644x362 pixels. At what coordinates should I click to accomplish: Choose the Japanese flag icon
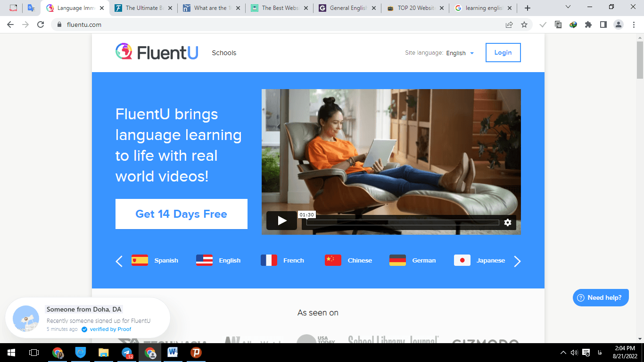tap(462, 260)
